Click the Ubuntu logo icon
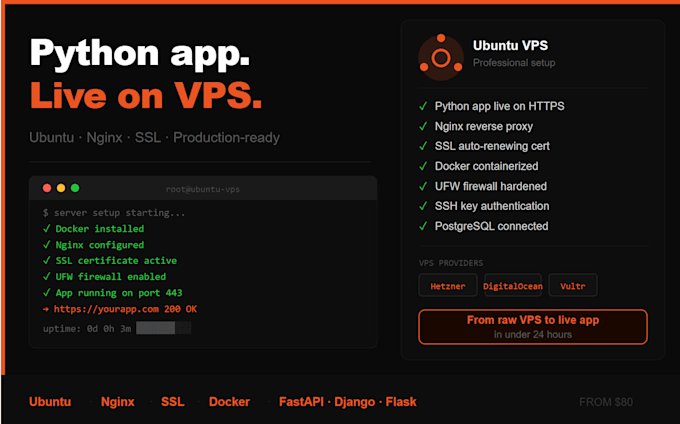Viewport: 680px width, 424px height. pyautogui.click(x=441, y=58)
